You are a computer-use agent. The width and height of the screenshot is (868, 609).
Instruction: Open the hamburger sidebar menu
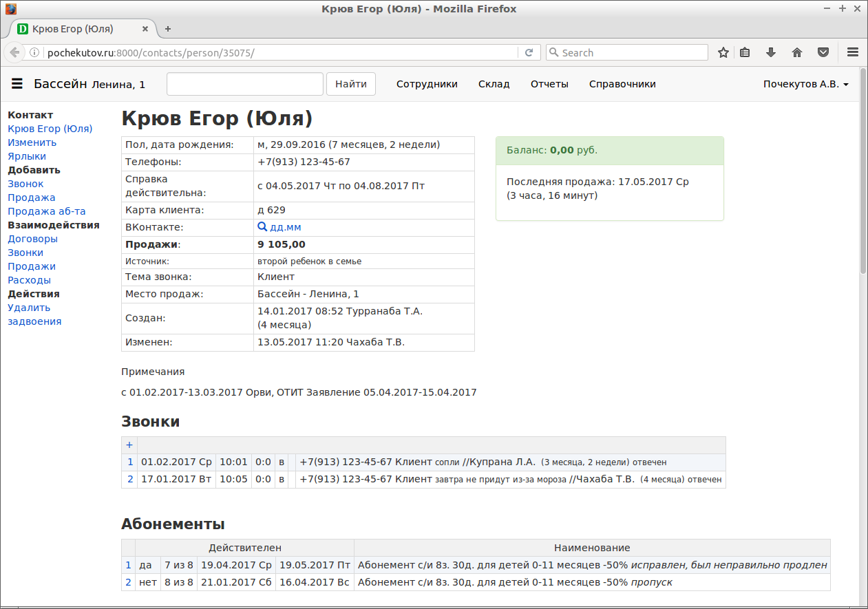17,84
